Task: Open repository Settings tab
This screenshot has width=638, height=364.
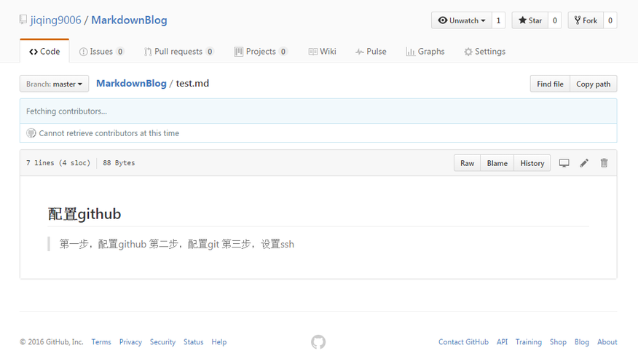Action: point(484,52)
